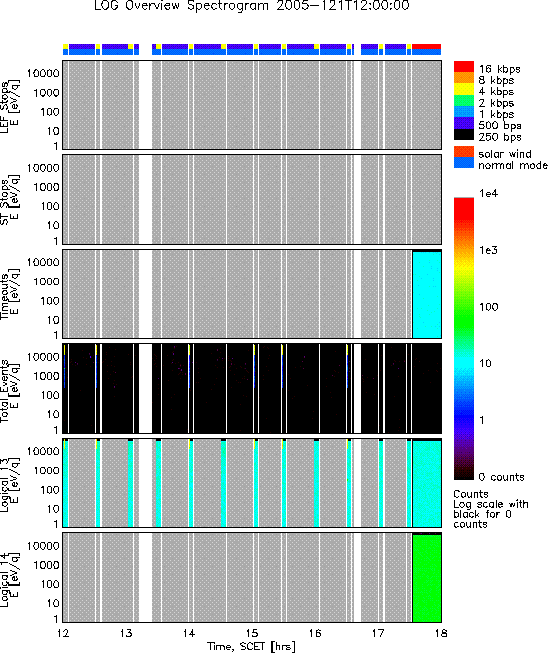This screenshot has height=653, width=548.
Task: Click the Total Events panel black region
Action: (252, 389)
